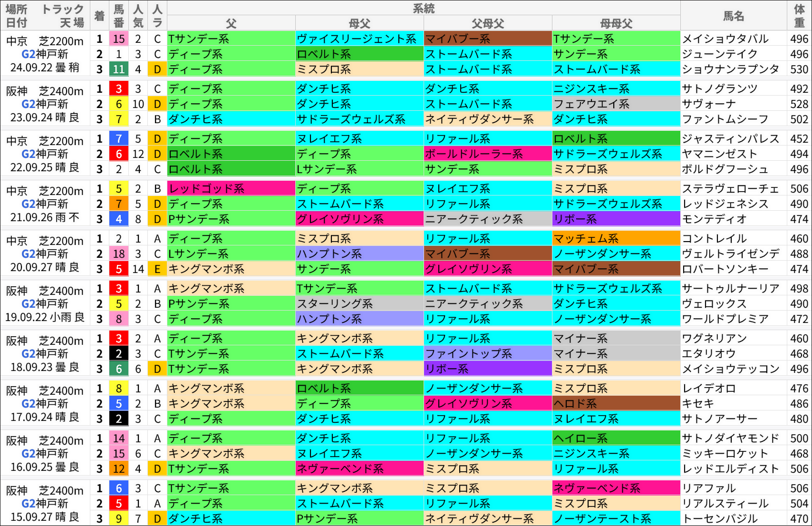Click horse name ショウナンラプンタ
Screen dimensions: 812x526
point(731,69)
